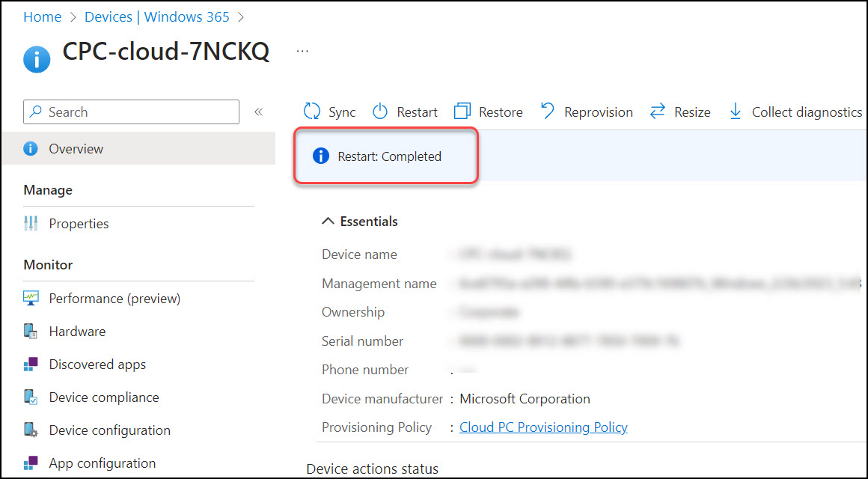Click the Collect diagnostics download icon

point(735,112)
